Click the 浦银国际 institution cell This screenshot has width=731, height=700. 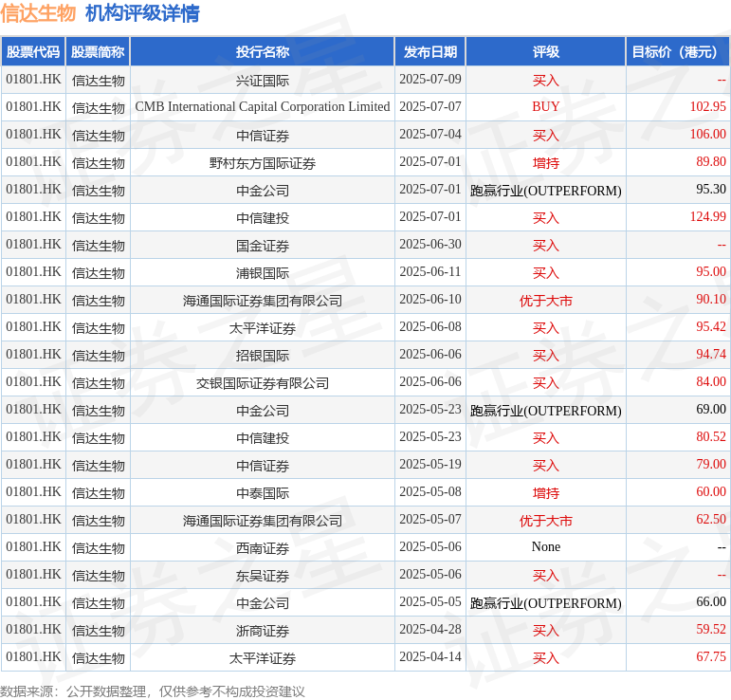tap(263, 273)
